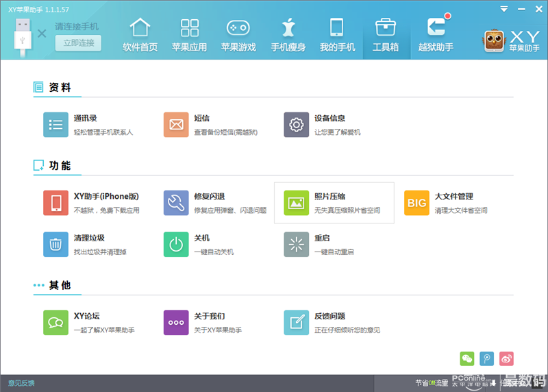Viewport: 548px width, 392px height.
Task: Click the Weibo share icon
Action: click(506, 358)
